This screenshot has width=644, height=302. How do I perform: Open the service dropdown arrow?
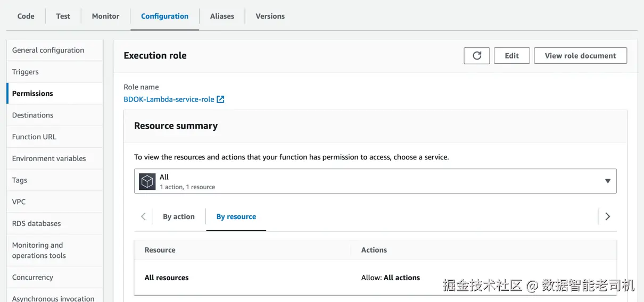click(607, 181)
